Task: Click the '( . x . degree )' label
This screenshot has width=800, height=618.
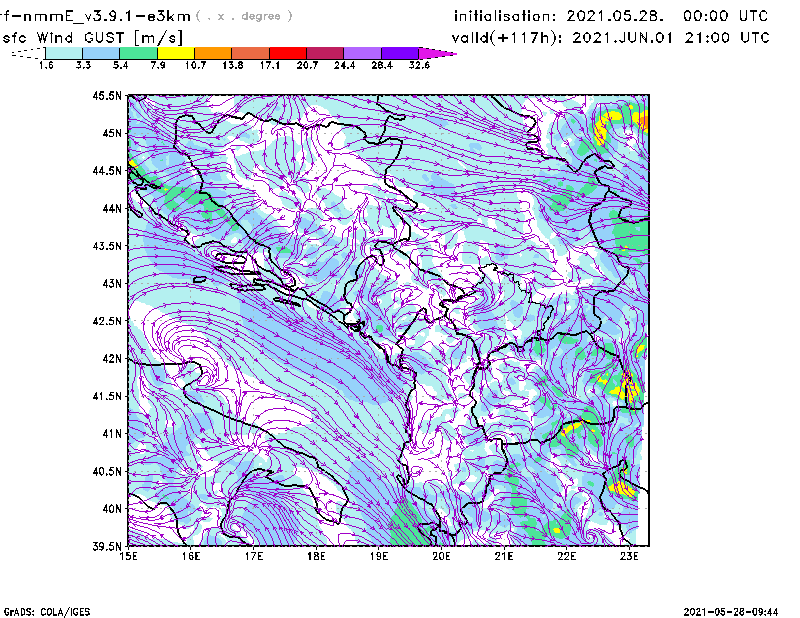Action: coord(244,16)
